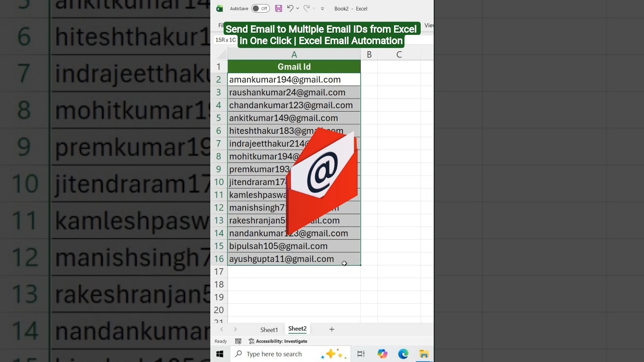Select row 1 header
Viewport: 644px width, 362px height.
tap(219, 66)
